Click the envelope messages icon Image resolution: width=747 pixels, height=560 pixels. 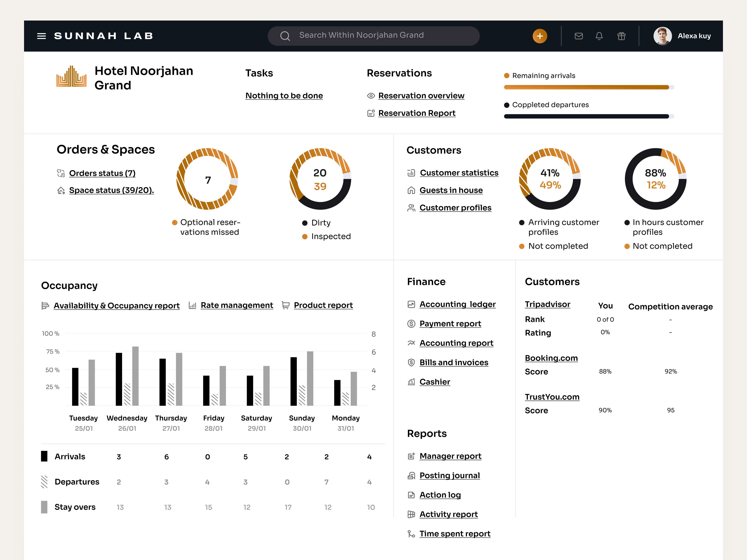click(578, 36)
